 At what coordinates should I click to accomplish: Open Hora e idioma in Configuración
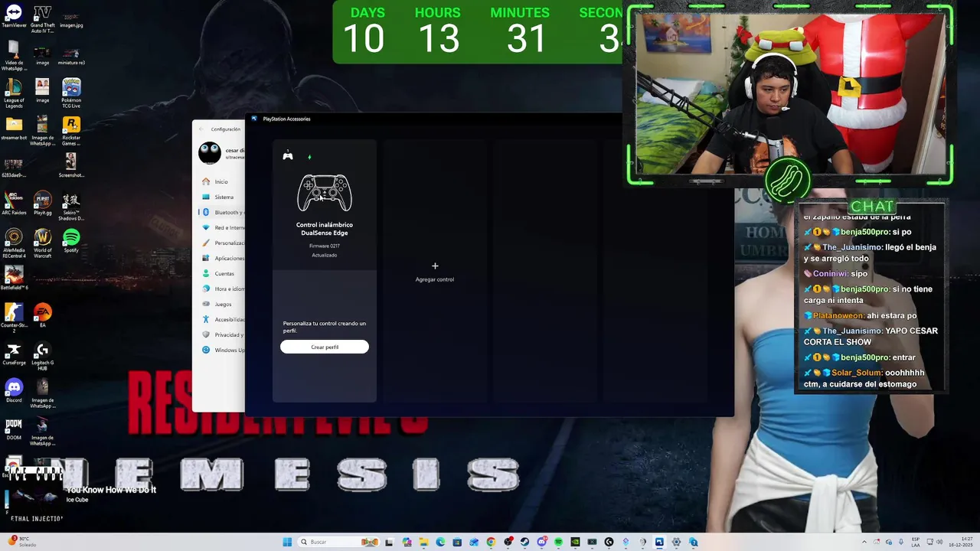(220, 289)
